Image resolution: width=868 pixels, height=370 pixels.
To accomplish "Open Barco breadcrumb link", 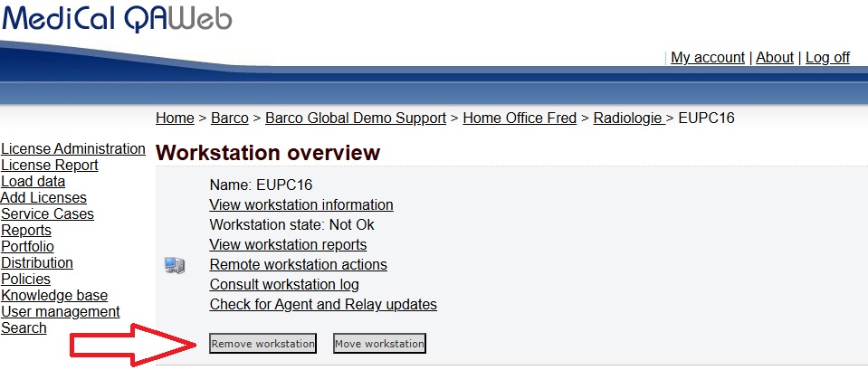I will 230,118.
